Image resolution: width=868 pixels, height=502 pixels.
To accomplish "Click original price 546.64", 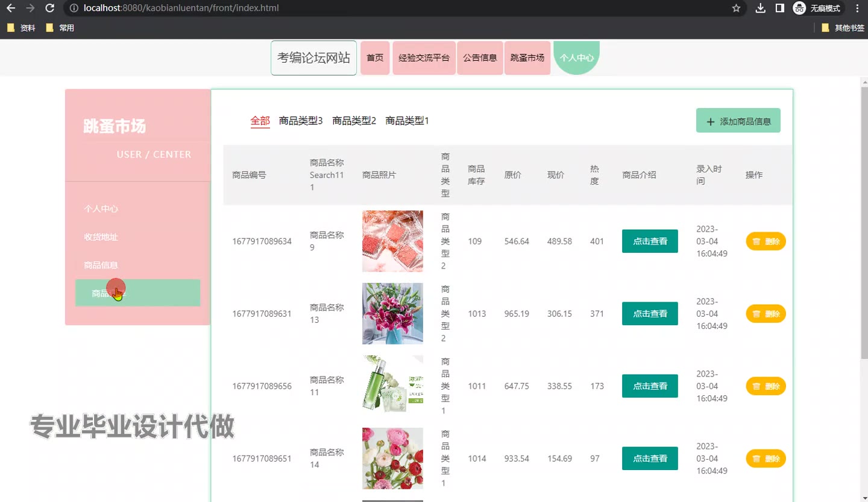I will tap(517, 241).
